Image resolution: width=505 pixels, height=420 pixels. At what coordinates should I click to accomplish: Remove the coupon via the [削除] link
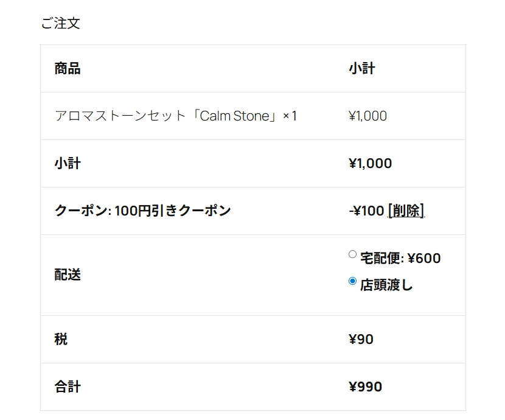406,211
